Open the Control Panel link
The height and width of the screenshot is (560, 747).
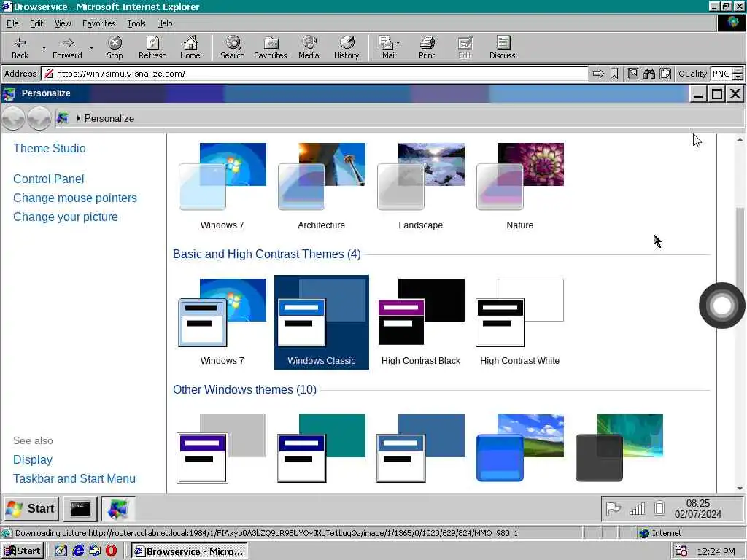point(49,179)
